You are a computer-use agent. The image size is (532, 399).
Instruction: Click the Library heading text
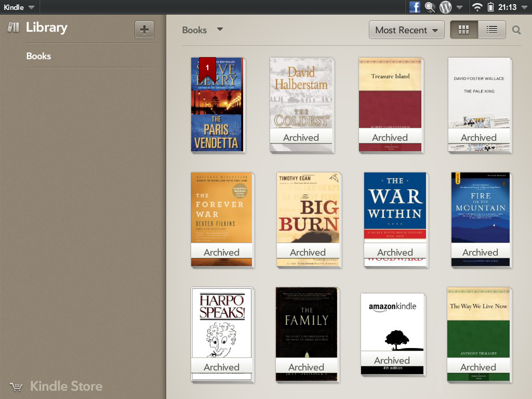pos(47,28)
